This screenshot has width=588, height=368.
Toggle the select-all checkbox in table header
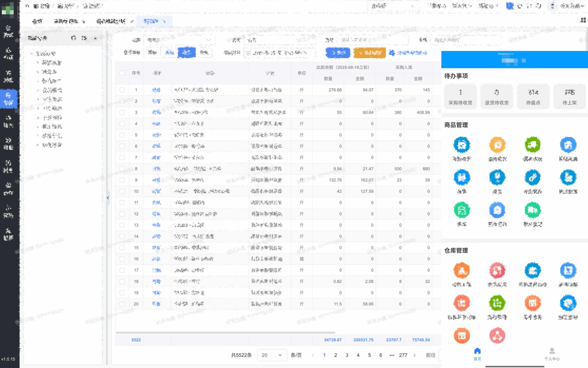point(122,73)
